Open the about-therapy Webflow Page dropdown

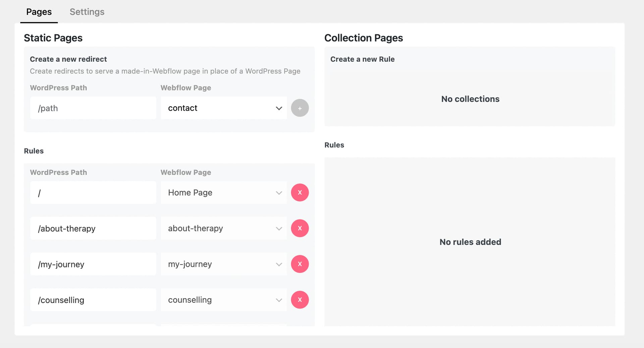tap(224, 228)
